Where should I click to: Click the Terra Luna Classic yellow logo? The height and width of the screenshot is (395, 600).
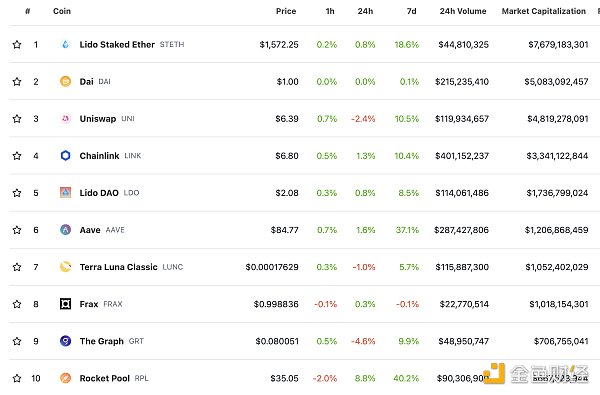click(65, 267)
